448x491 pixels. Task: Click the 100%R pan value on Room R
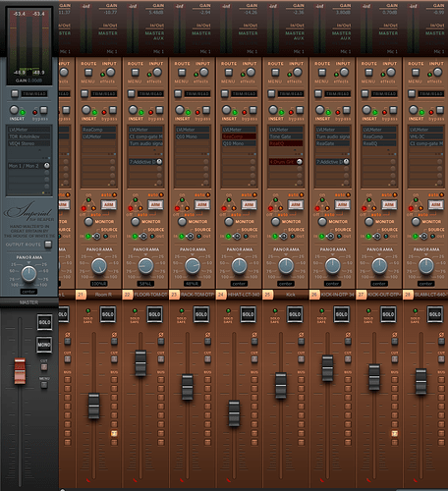click(x=99, y=284)
